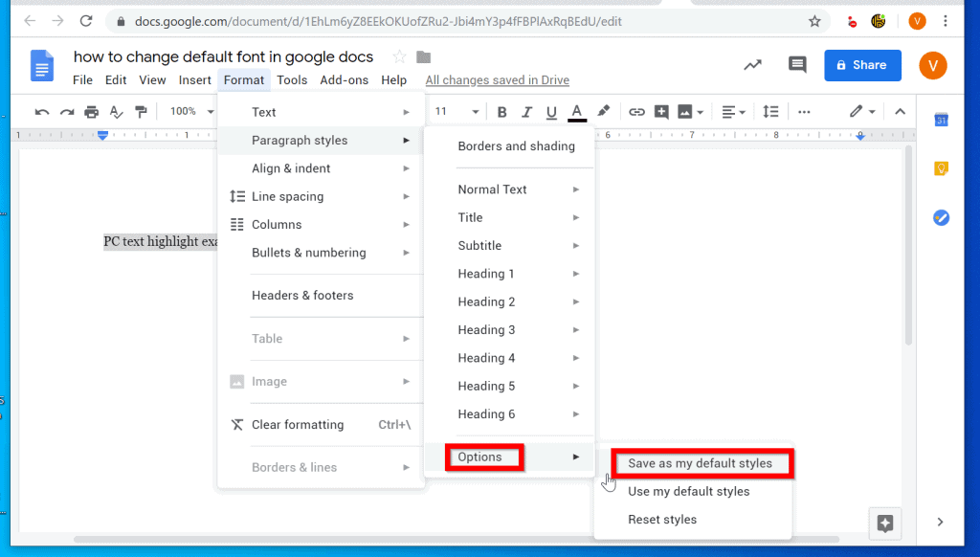980x557 pixels.
Task: Open the Chrome three-dot menu
Action: (x=945, y=21)
